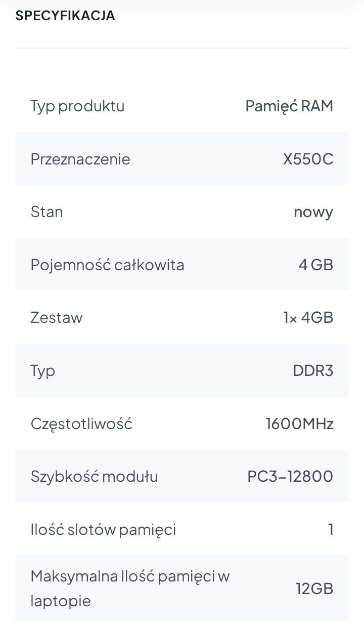Image resolution: width=364 pixels, height=625 pixels.
Task: Select the 4 GB total capacity value
Action: tap(315, 265)
